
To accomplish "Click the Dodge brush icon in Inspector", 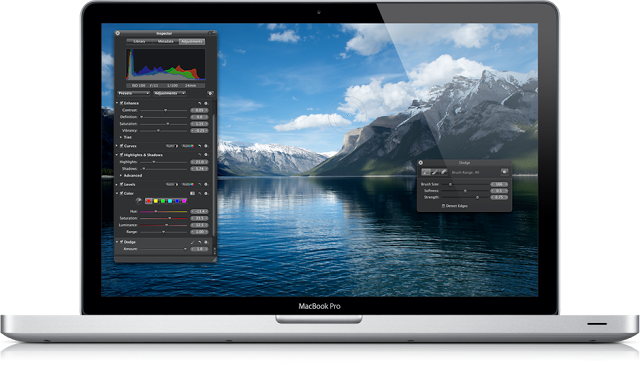I will pyautogui.click(x=193, y=242).
